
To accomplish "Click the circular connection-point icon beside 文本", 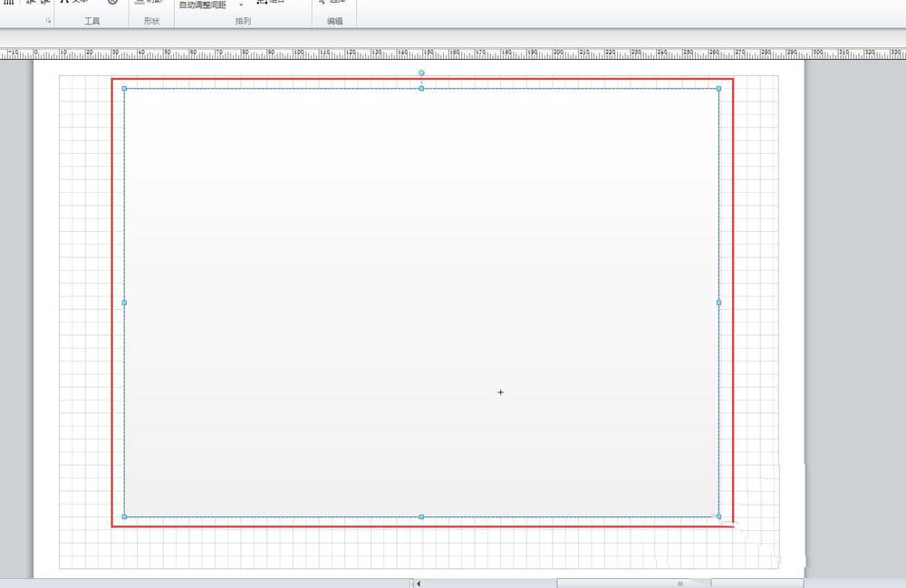I will (111, 3).
